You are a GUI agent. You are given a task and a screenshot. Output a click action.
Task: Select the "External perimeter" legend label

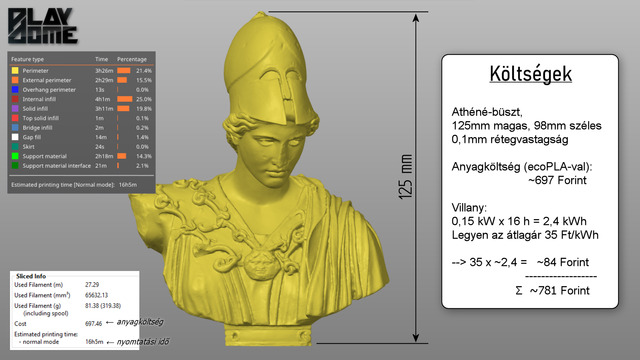tap(47, 80)
